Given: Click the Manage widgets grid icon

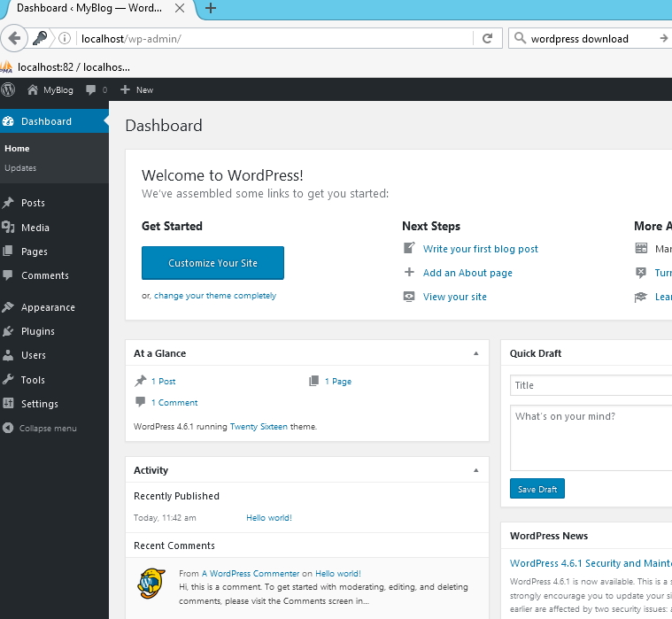Looking at the screenshot, I should 641,248.
